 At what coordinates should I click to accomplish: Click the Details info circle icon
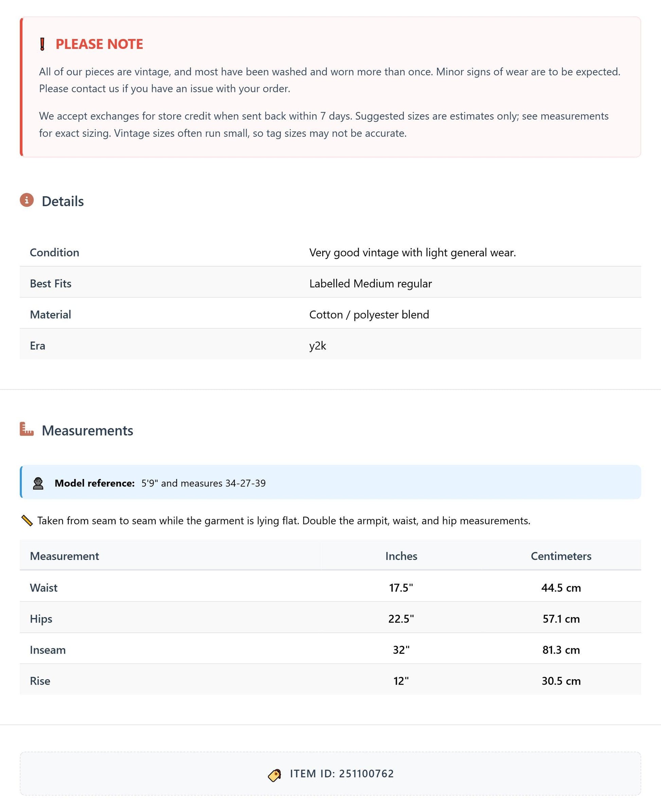click(26, 200)
